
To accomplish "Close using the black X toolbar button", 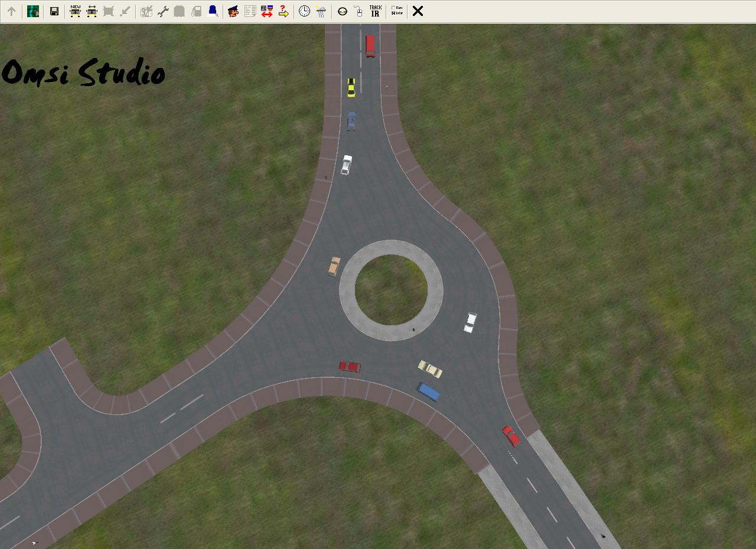I will coord(418,11).
